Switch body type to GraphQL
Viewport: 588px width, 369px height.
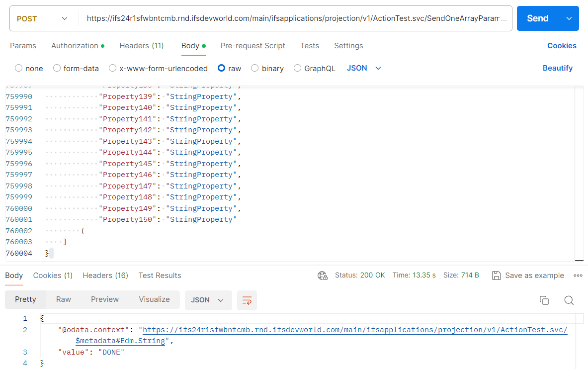(x=297, y=68)
